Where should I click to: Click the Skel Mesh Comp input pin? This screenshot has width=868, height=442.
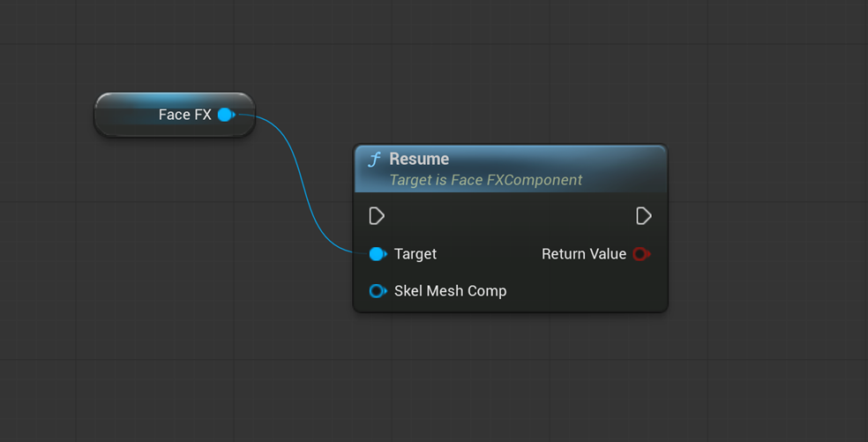378,291
